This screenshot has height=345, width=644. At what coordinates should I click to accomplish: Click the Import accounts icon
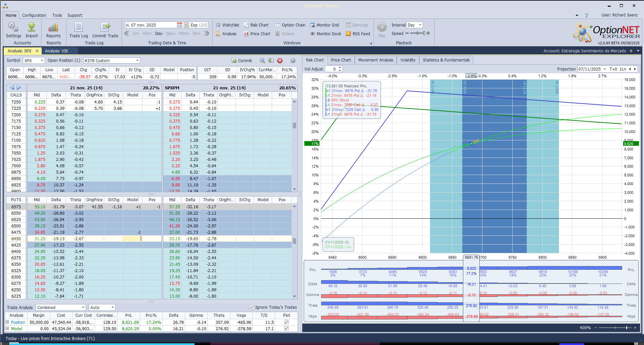pos(32,30)
